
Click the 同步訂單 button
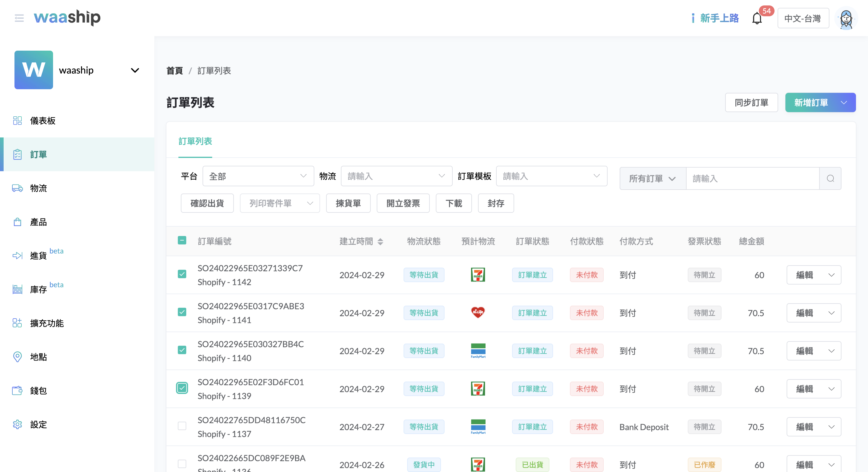tap(751, 102)
